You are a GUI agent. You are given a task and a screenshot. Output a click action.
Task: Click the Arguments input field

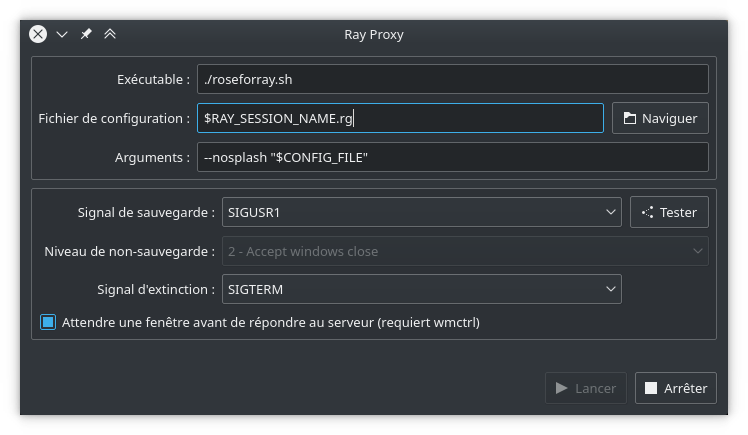452,157
